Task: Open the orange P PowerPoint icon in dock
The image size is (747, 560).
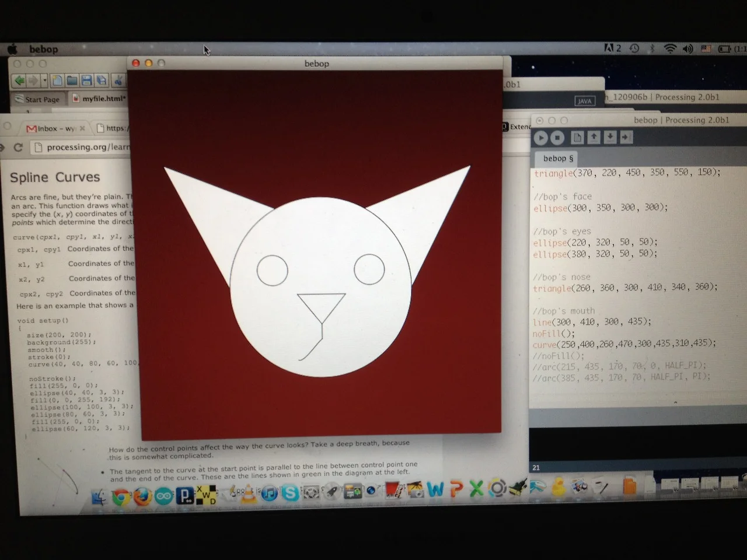Action: (456, 489)
